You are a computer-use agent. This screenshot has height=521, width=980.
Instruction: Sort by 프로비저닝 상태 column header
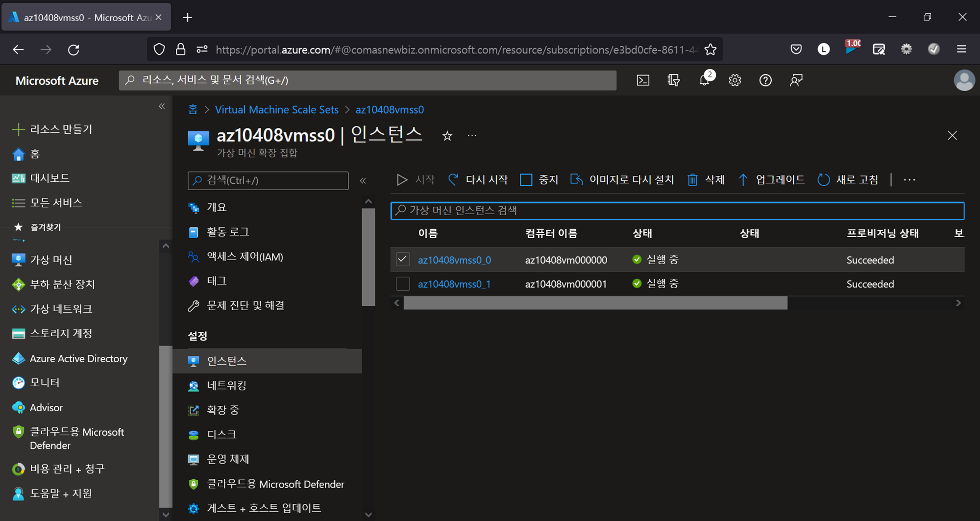882,234
